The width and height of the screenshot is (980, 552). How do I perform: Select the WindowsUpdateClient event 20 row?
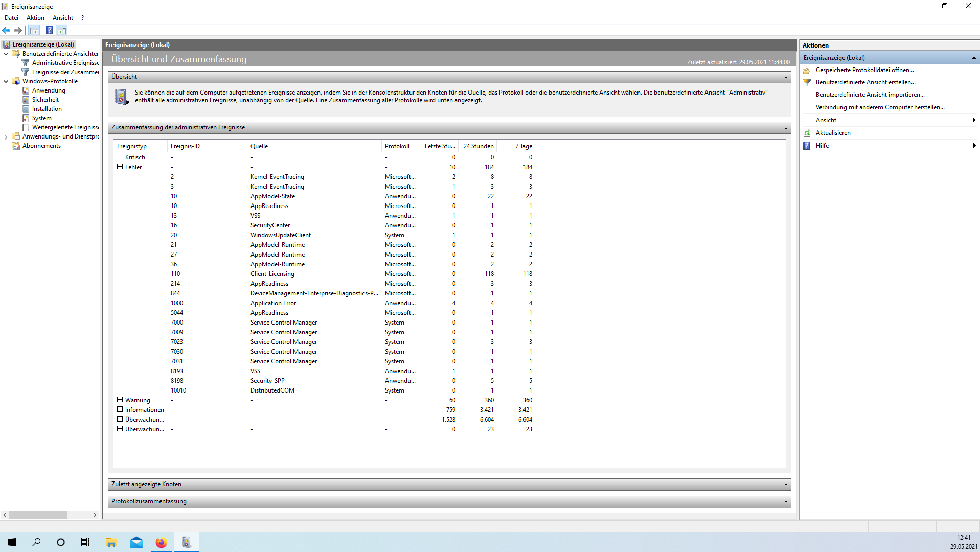coord(325,235)
